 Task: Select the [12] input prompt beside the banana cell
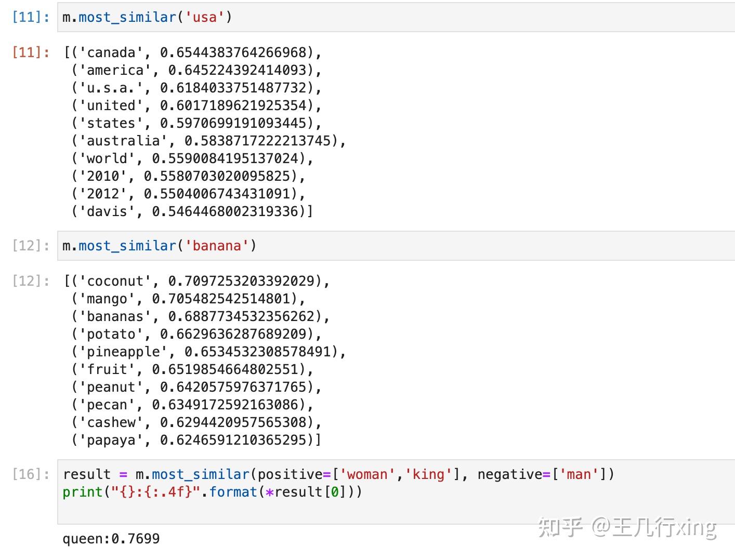point(31,246)
